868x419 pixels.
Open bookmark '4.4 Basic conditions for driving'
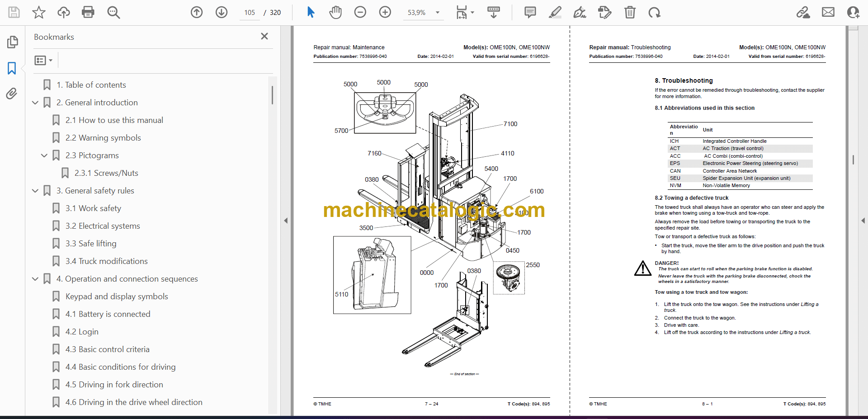120,367
